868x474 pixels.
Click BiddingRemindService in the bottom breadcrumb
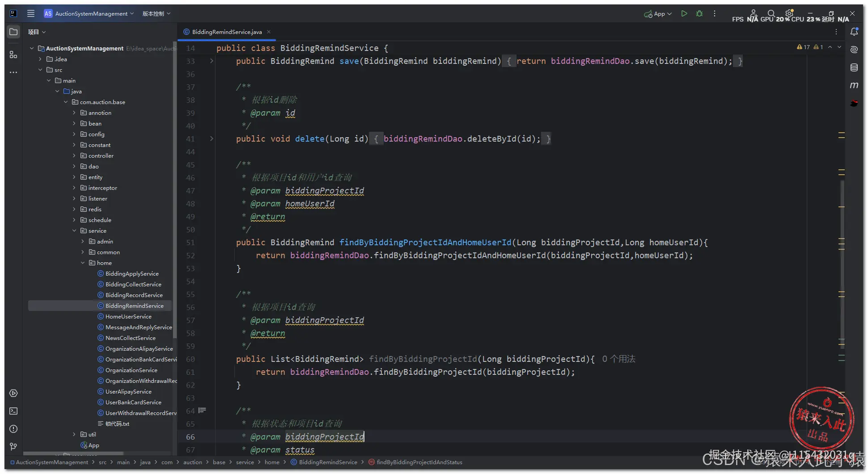coord(324,462)
